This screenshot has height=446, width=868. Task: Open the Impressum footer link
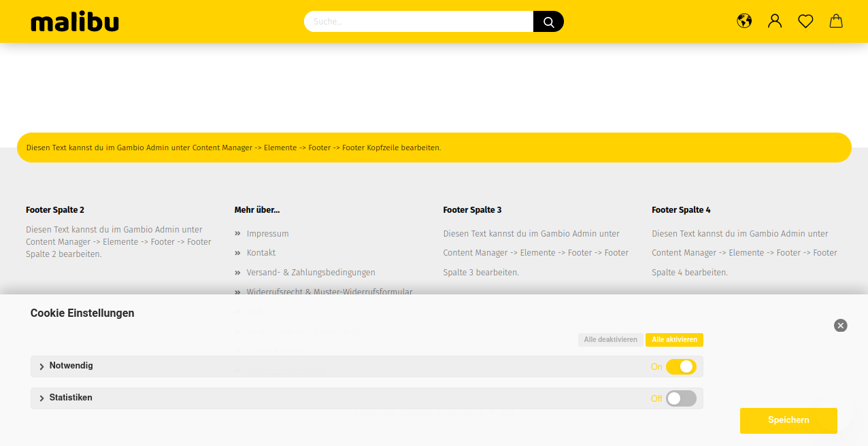pos(267,234)
